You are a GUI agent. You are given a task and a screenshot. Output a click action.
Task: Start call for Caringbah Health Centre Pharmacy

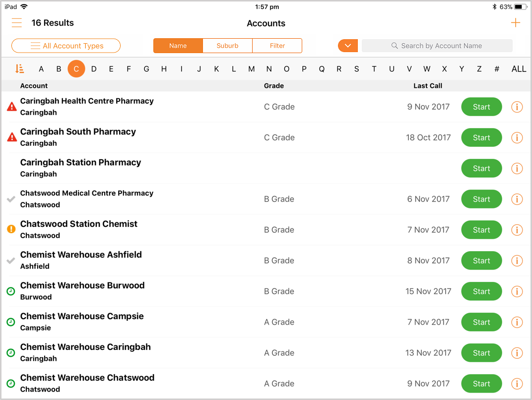(x=481, y=107)
